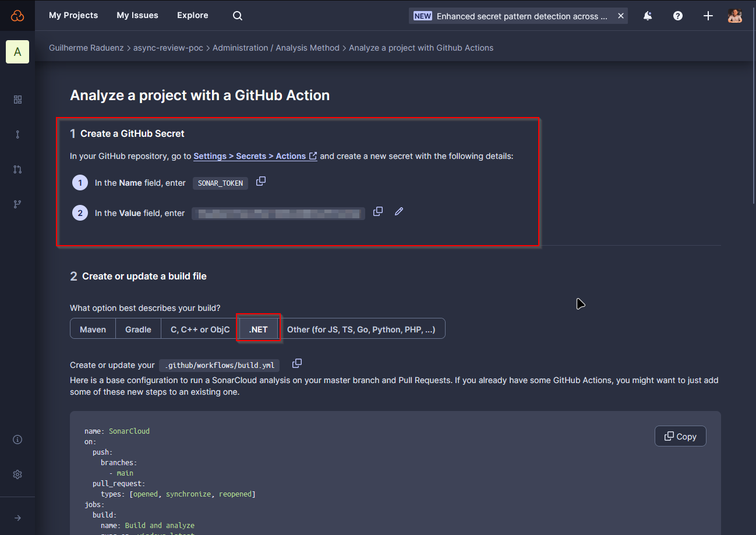Screen dimensions: 756x535
Task: Click the SONAR_TOKEN code value
Action: coord(221,183)
